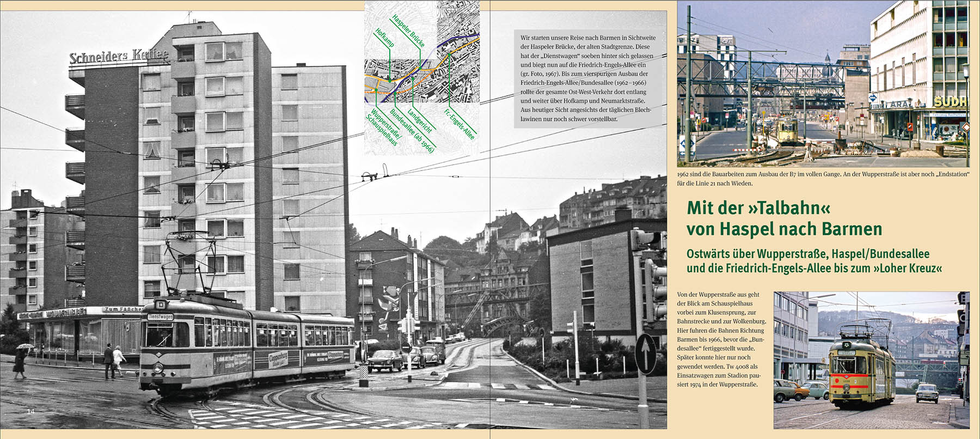Click the line 'lawinen nur noch schwer vorstellbar.'
The width and height of the screenshot is (980, 439).
tap(569, 119)
